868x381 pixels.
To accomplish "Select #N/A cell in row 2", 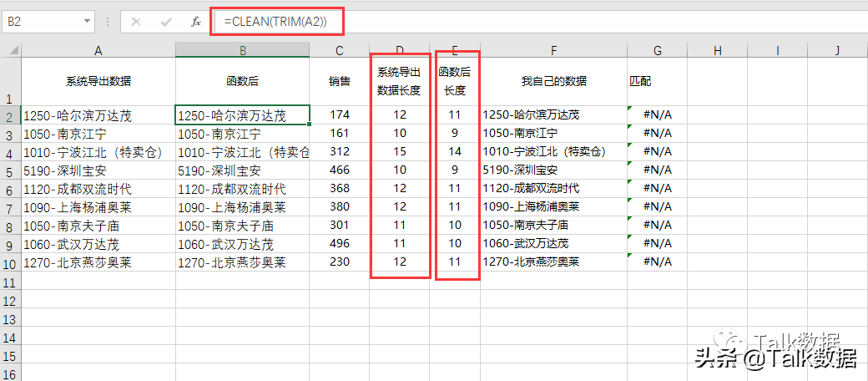I will (657, 115).
